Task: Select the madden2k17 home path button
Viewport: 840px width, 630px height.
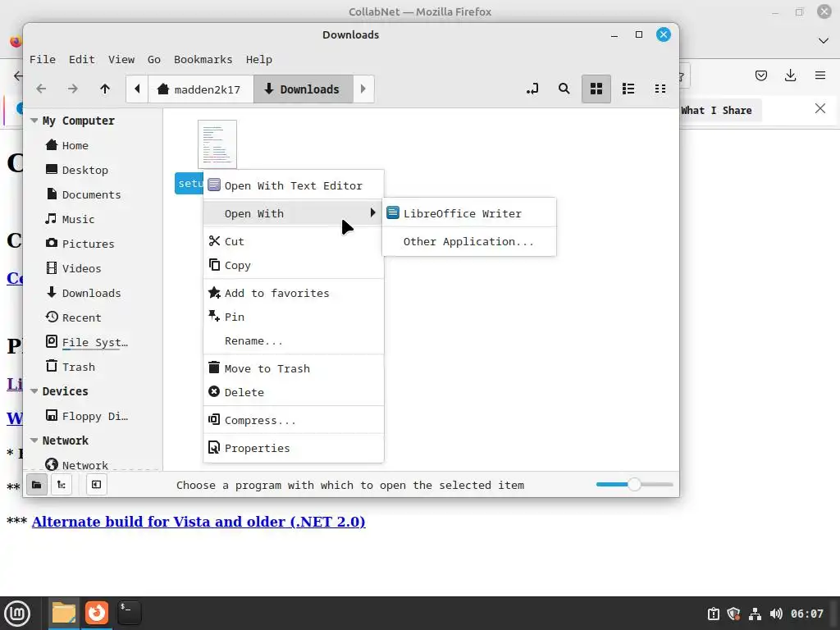Action: pos(199,89)
